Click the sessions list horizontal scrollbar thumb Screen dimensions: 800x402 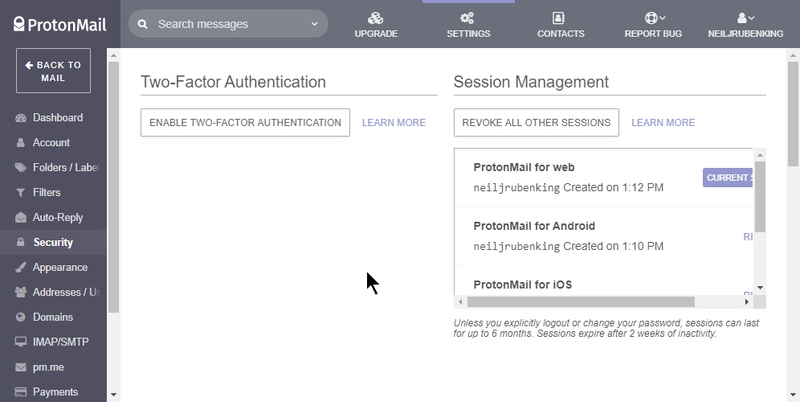pos(581,302)
